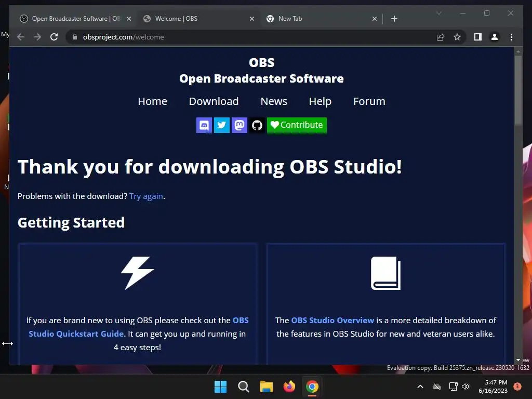This screenshot has height=399, width=532.
Task: Open the Forum navigation link
Action: [x=369, y=101]
